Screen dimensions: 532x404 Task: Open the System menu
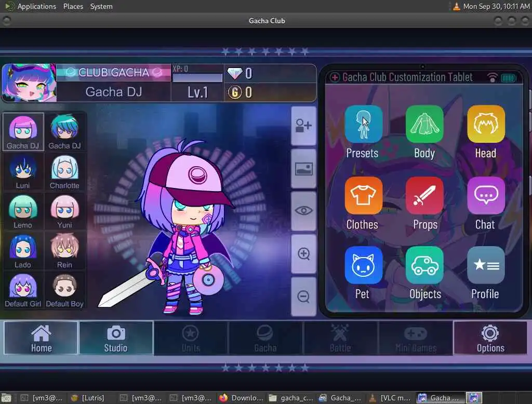(x=101, y=6)
